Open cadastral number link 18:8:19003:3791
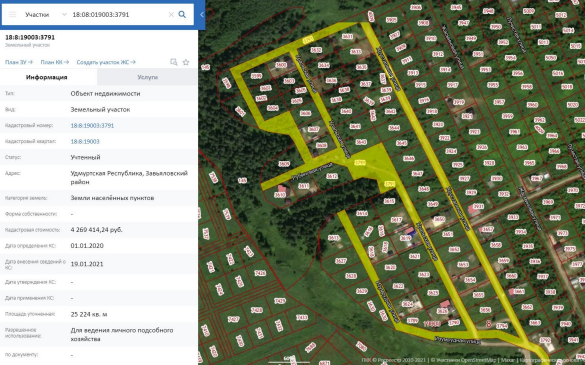 point(92,125)
